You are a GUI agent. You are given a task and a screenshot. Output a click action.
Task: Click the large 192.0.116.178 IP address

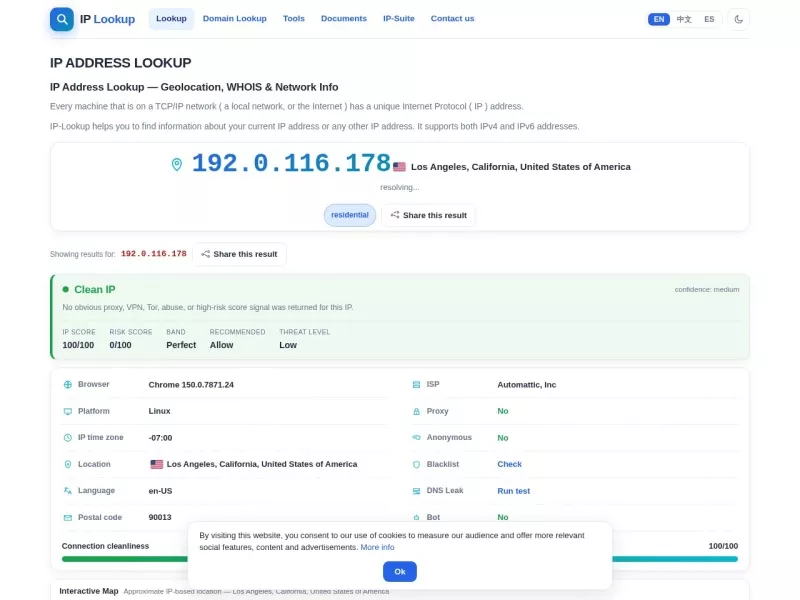291,164
